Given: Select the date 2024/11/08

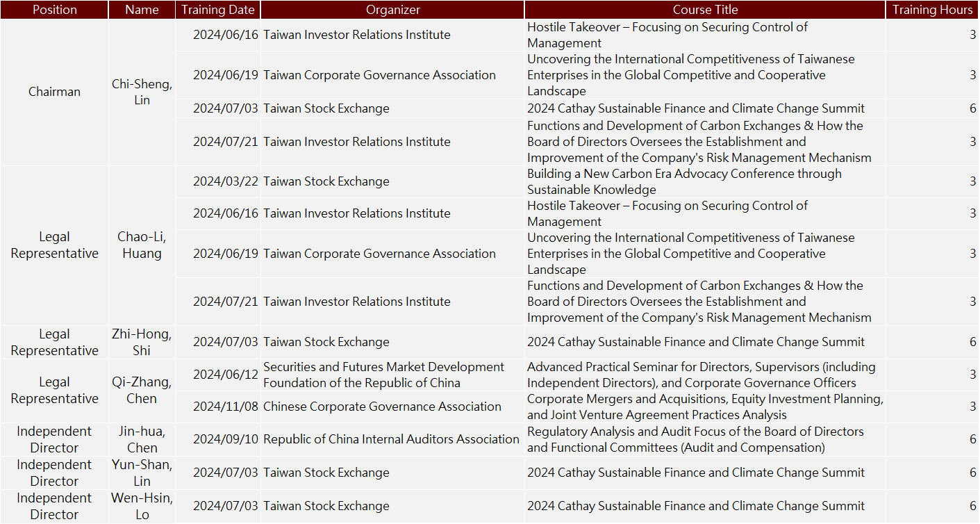Looking at the screenshot, I should [x=225, y=407].
